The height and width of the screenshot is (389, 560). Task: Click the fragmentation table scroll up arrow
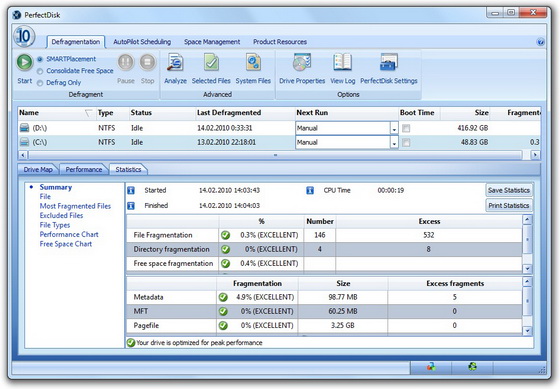point(528,219)
